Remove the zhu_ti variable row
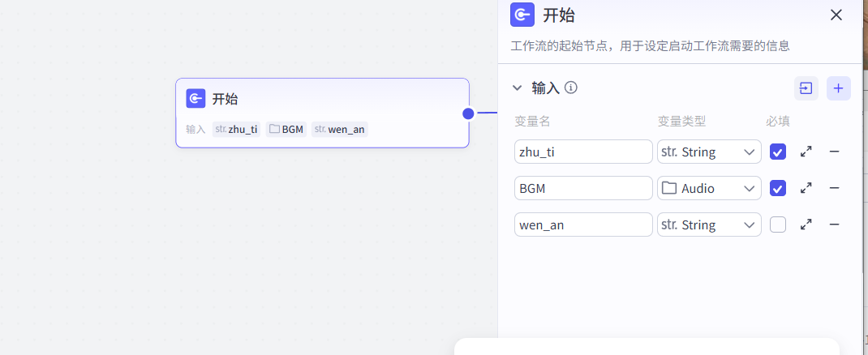 [x=834, y=152]
